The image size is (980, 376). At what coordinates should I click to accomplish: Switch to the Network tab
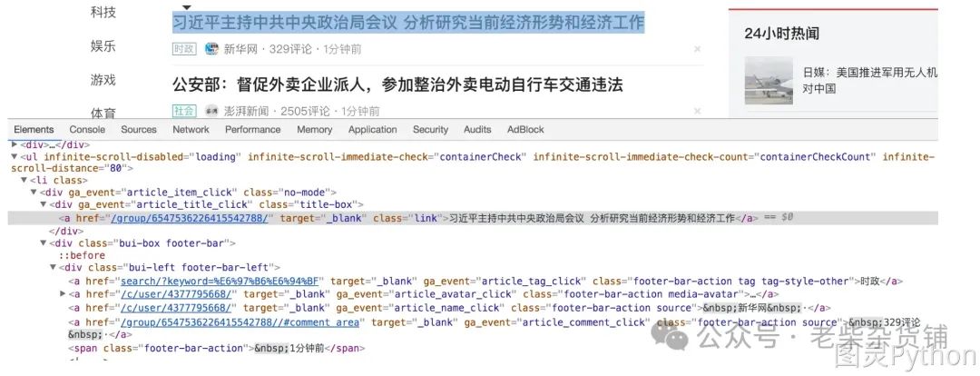point(191,130)
